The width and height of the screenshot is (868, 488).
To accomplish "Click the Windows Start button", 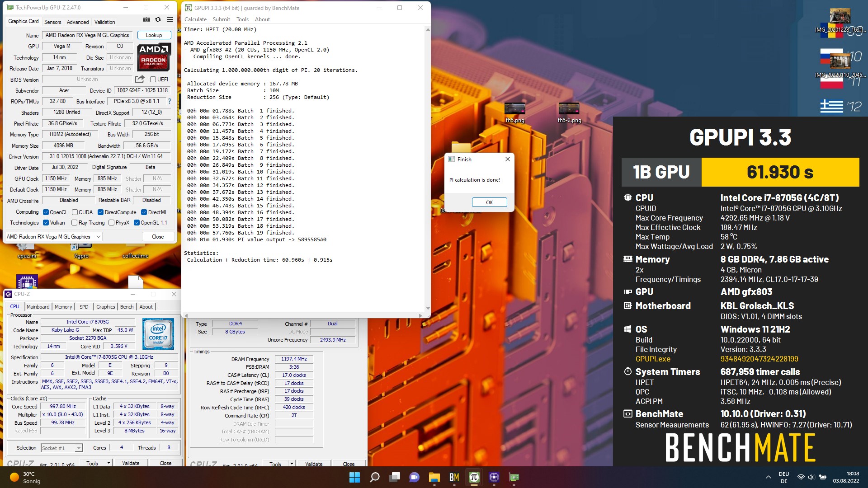I will pos(355,477).
